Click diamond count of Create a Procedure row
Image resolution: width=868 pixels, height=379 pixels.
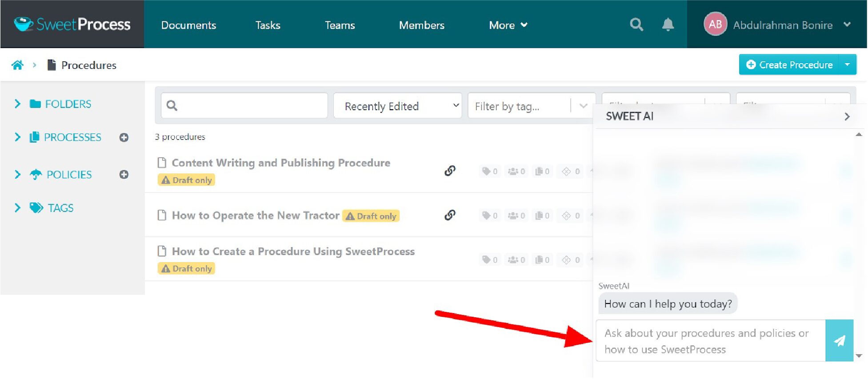(x=571, y=260)
